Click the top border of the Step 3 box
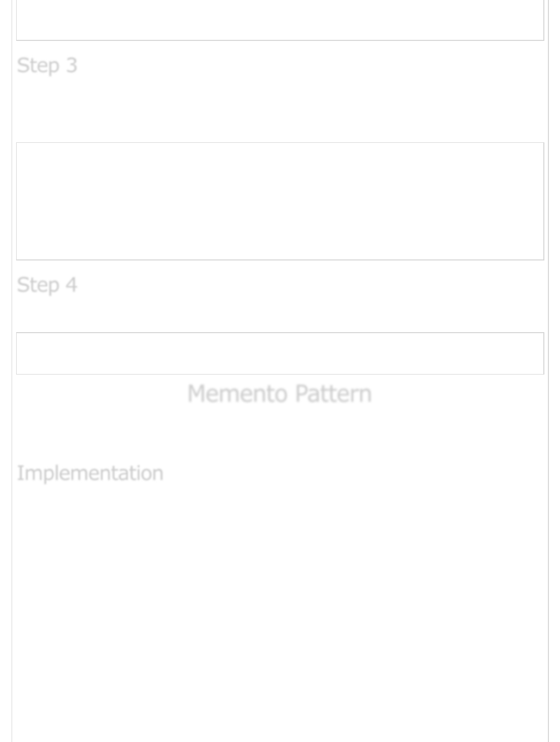Viewport: 560px width, 742px height. pyautogui.click(x=280, y=143)
